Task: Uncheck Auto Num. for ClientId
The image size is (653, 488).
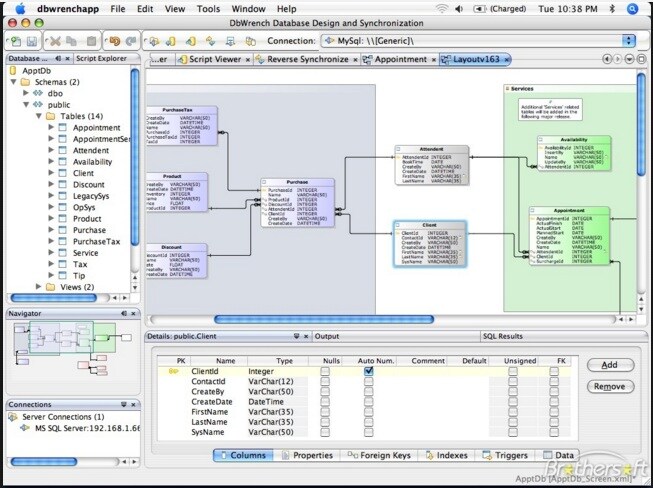Action: pyautogui.click(x=369, y=371)
